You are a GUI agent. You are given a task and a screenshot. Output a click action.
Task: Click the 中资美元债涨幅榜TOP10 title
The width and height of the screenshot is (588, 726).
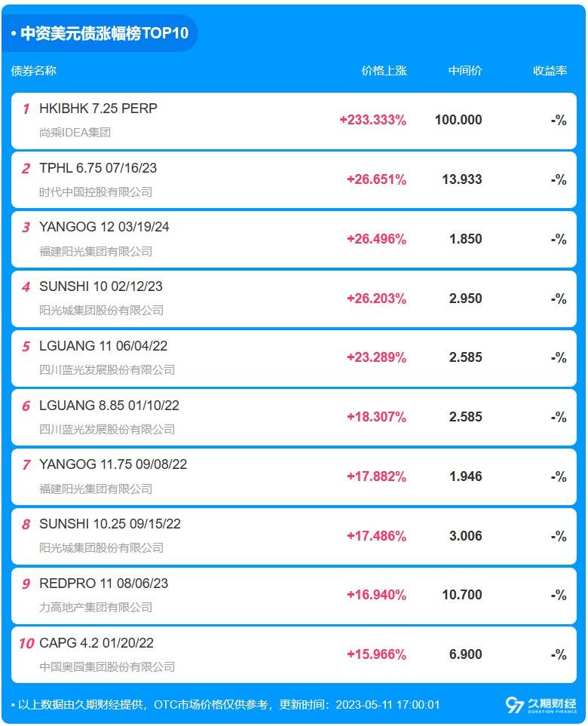(105, 33)
